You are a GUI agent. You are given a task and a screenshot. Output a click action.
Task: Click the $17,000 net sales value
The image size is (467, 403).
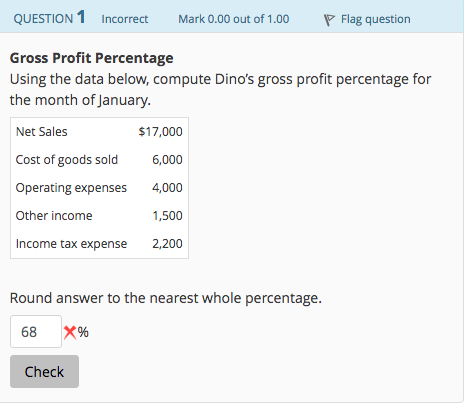pos(160,132)
